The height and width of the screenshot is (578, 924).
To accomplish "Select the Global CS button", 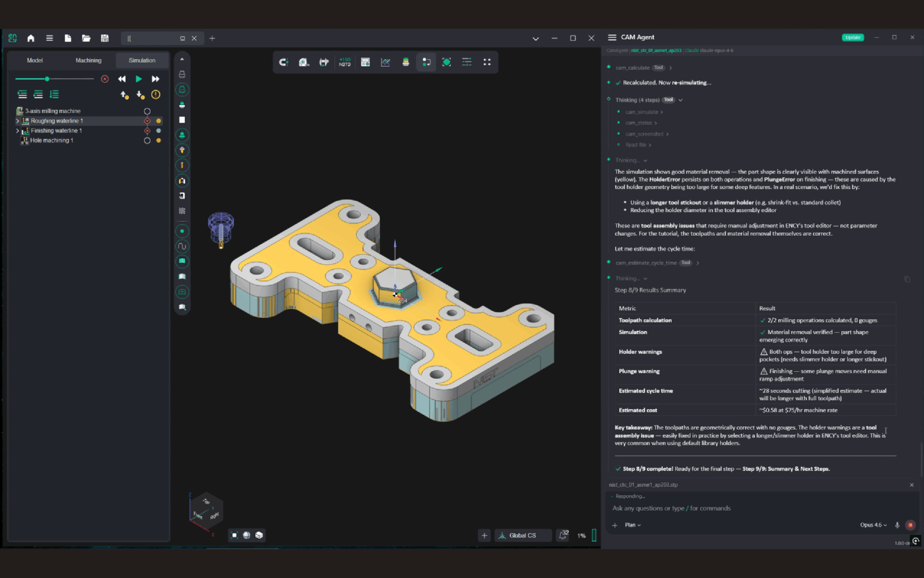I will tap(522, 534).
